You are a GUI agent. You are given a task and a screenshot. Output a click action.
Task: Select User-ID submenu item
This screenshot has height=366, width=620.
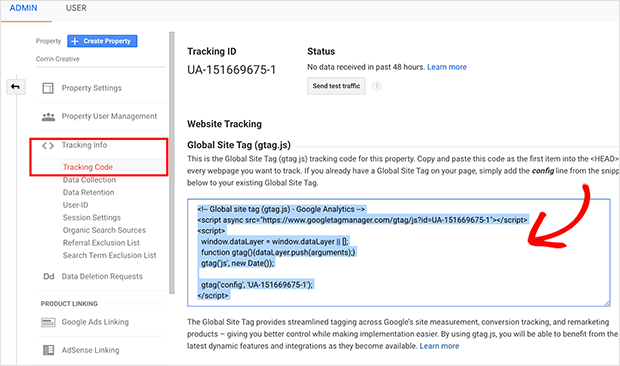(76, 205)
